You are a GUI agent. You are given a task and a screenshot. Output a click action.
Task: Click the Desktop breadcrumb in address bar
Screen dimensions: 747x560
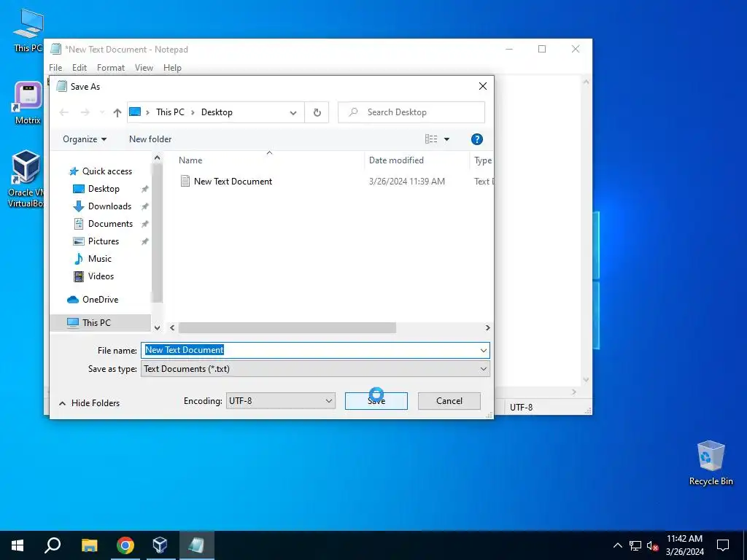217,112
